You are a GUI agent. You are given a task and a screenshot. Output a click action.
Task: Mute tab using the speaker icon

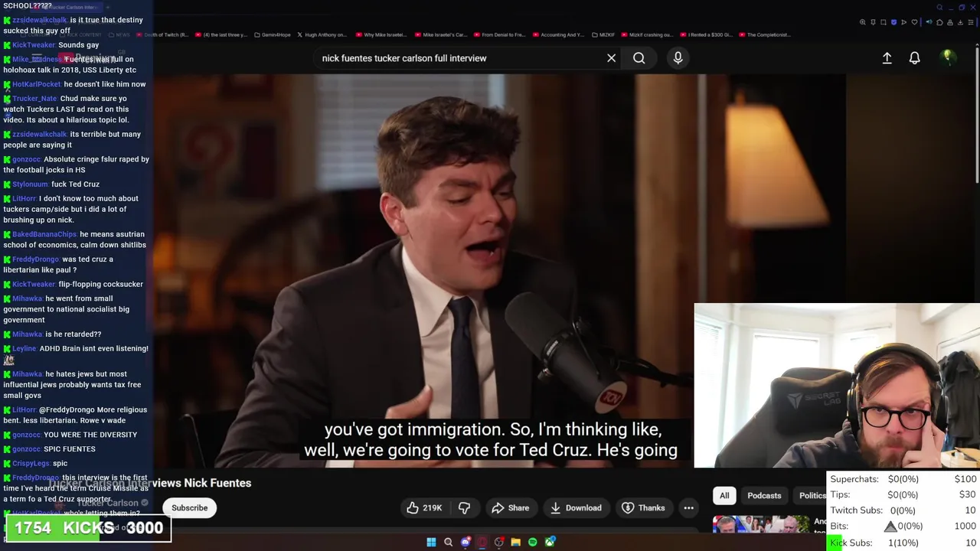(929, 22)
